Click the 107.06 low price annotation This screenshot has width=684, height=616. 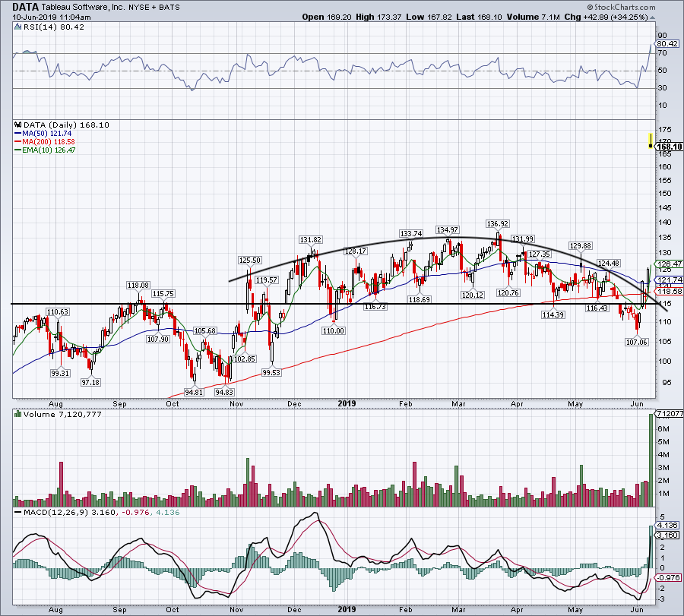coord(636,343)
